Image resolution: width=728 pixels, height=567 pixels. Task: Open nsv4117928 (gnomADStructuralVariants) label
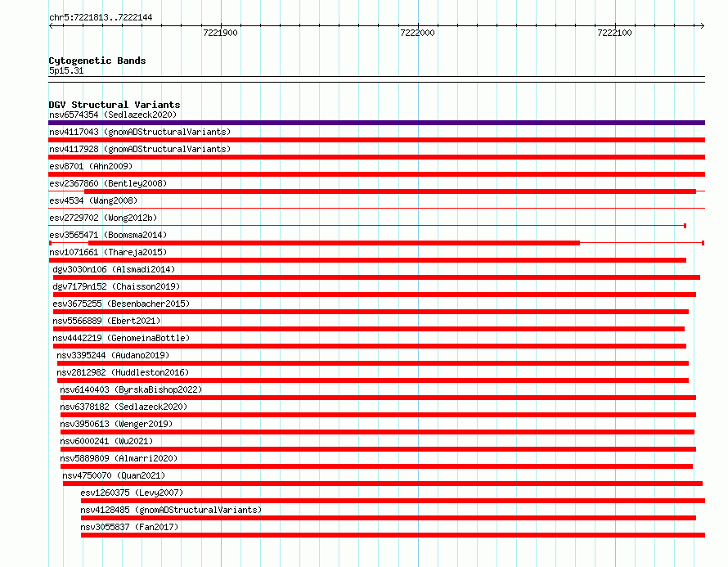[x=140, y=149]
